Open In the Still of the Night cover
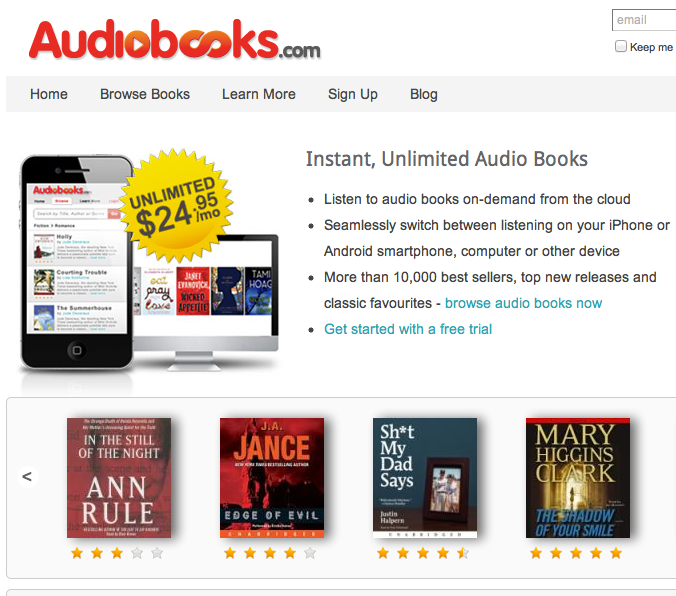Screen dimensions: 676x596 click(x=119, y=478)
